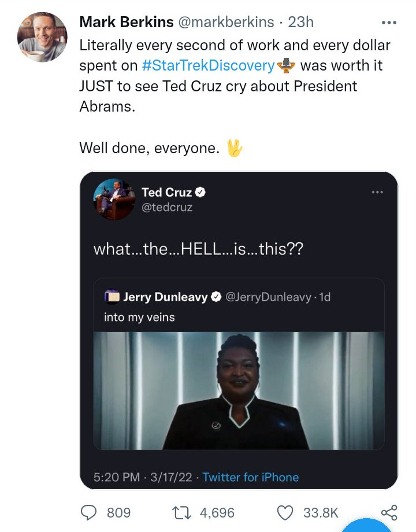Click Jerry Dunleavy's verified checkmark

[x=216, y=297]
